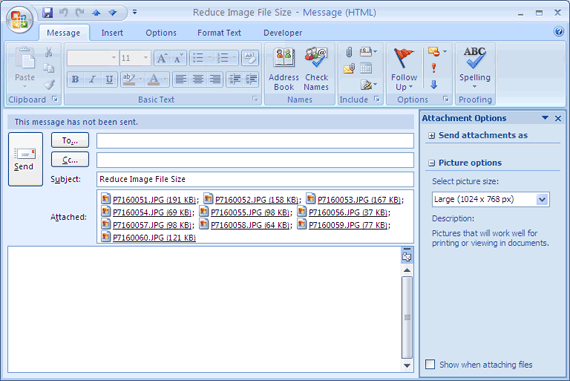570x381 pixels.
Task: Switch to Message tab
Action: [x=63, y=33]
